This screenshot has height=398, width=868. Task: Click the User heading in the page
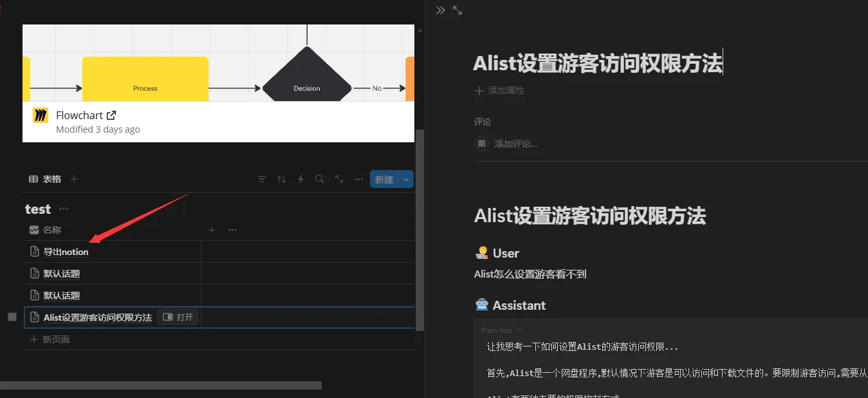506,253
